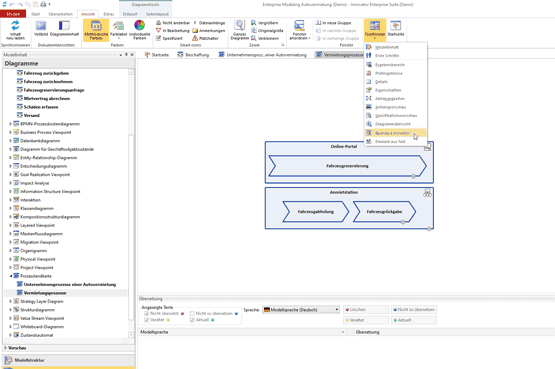Open the Modell file tab
This screenshot has height=369, width=555.
[x=13, y=14]
